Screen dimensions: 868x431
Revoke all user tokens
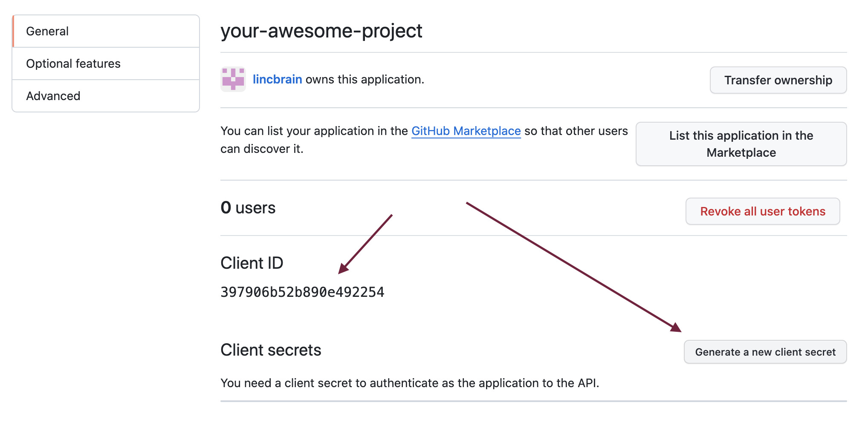coord(762,211)
